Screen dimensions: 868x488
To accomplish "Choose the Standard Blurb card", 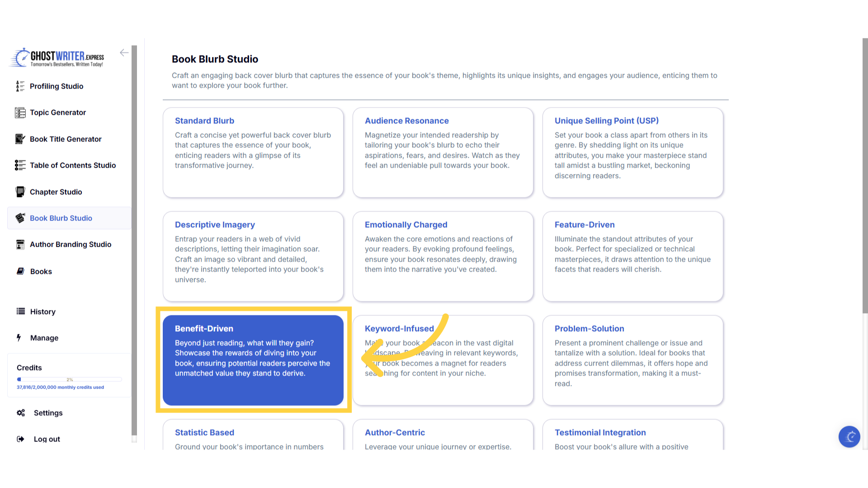I will 253,152.
